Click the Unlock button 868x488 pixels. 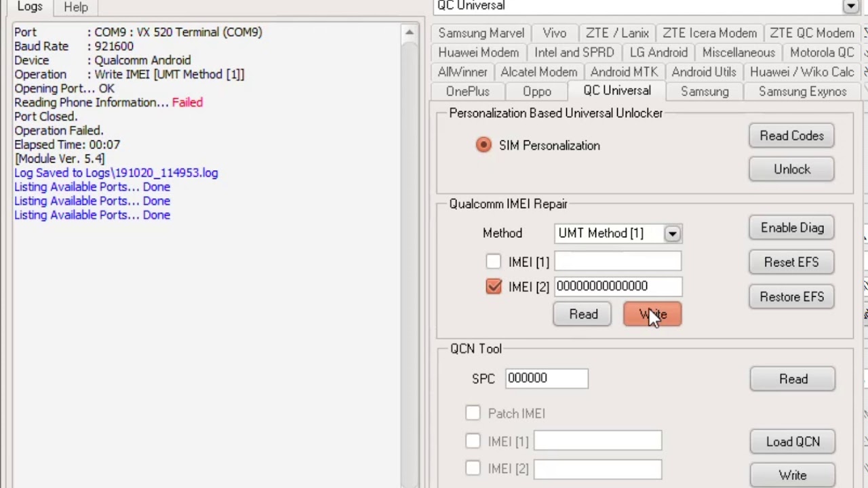point(791,169)
